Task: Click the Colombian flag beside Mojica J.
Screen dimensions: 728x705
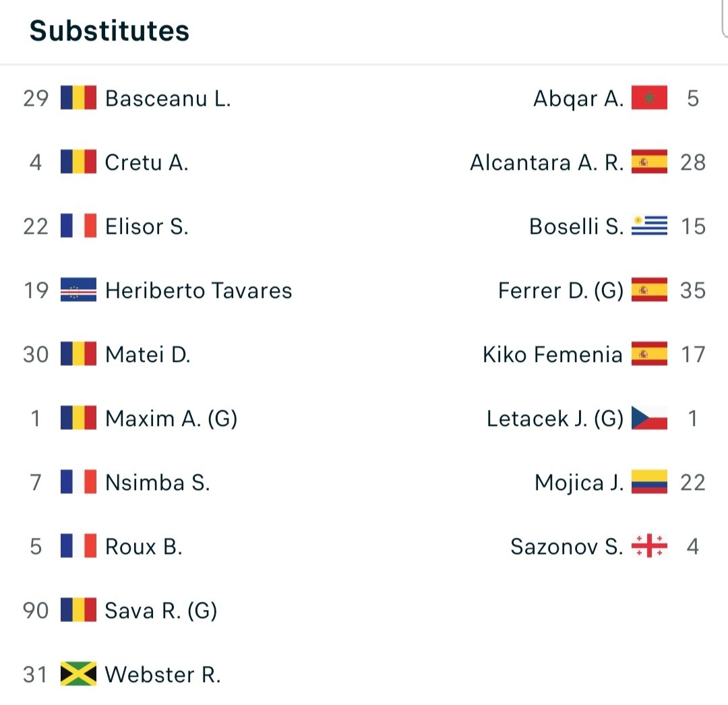Action: pyautogui.click(x=649, y=482)
